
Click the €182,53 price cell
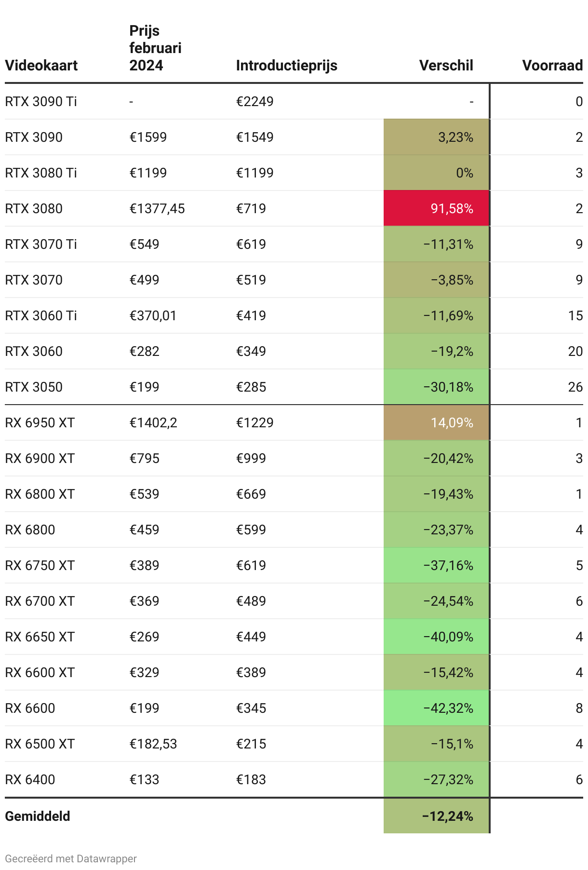(x=153, y=744)
